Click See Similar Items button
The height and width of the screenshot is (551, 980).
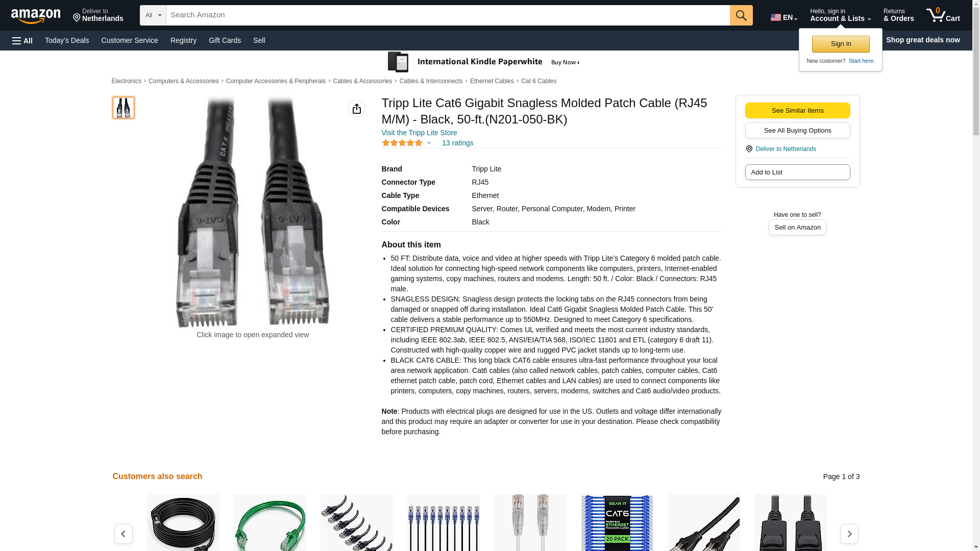pyautogui.click(x=797, y=111)
